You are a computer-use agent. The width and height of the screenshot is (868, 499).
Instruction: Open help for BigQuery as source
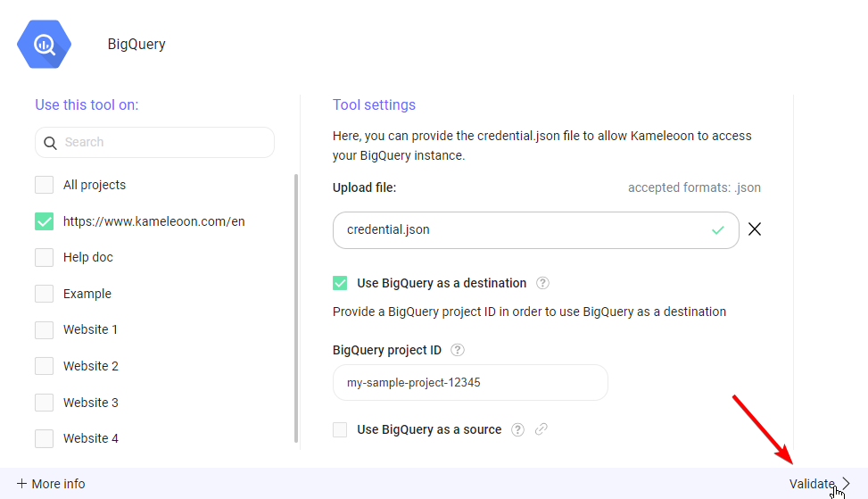(x=517, y=429)
